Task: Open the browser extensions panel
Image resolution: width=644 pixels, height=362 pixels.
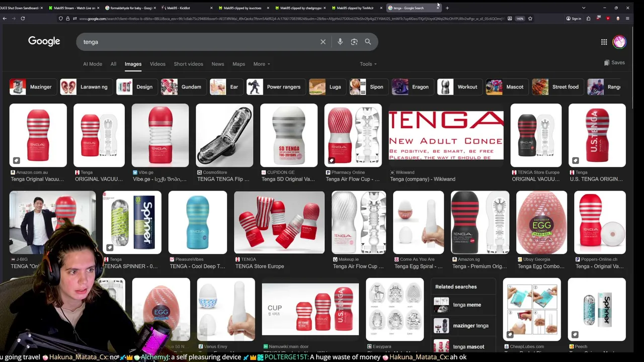Action: tap(588, 19)
